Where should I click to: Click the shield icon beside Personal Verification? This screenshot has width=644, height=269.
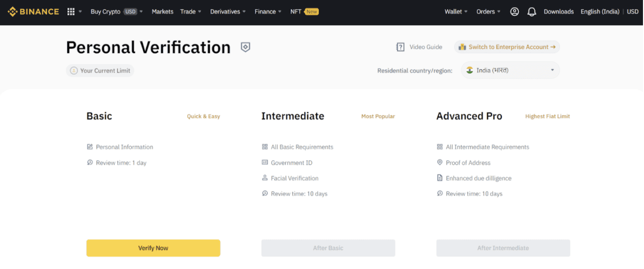tap(246, 47)
